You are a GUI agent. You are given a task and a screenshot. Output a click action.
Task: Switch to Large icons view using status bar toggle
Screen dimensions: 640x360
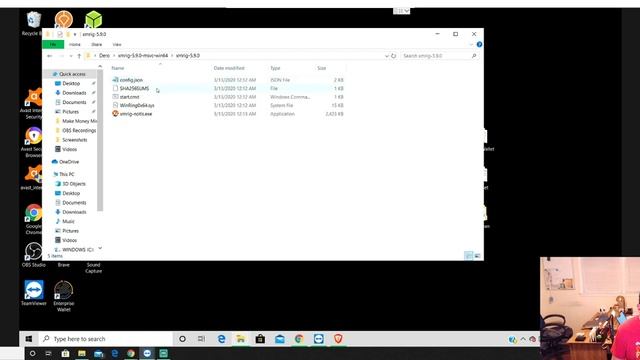[x=477, y=256]
